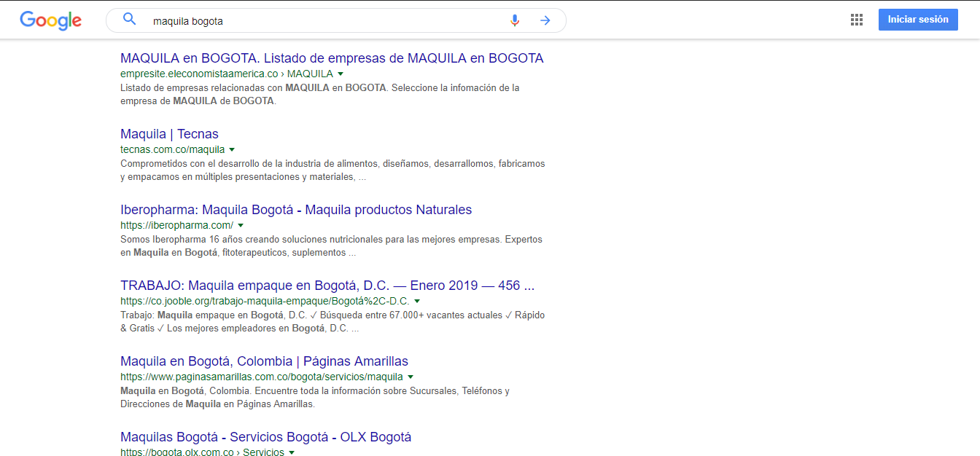
Task: Open dropdown arrow beside tecnas.com.co/maquila
Action: [232, 150]
